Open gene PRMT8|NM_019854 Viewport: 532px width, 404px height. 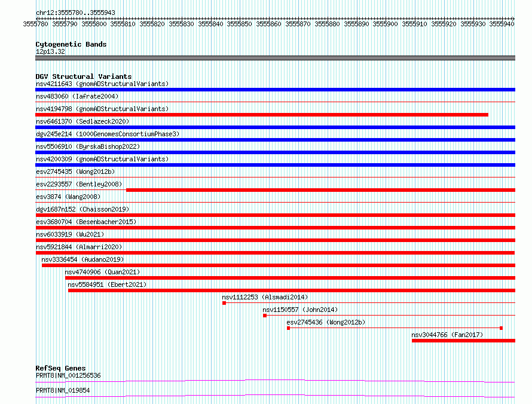pos(63,390)
